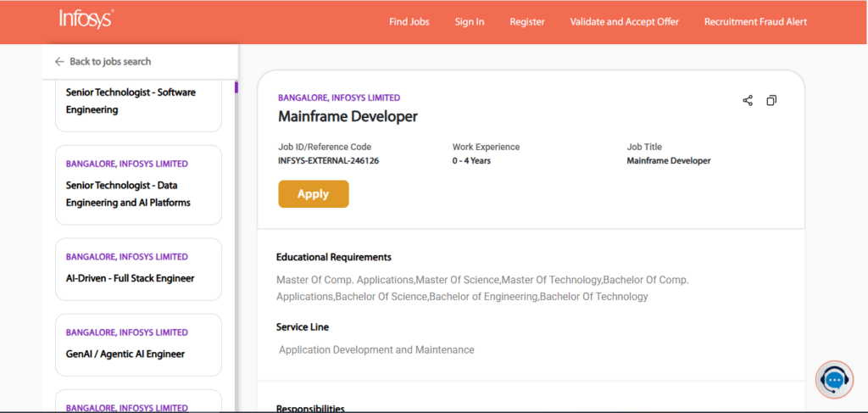Viewport: 868px width, 413px height.
Task: Click the Infosys logo
Action: pyautogui.click(x=86, y=20)
